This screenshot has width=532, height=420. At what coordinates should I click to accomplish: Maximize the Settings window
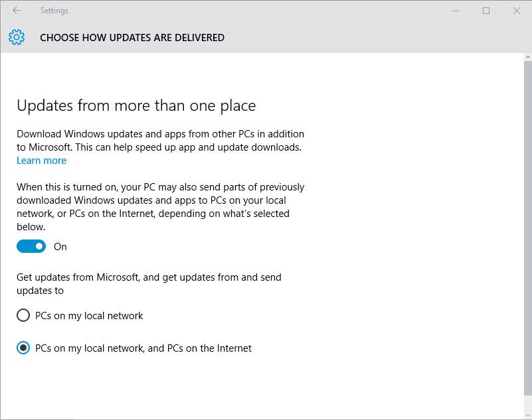tap(486, 11)
